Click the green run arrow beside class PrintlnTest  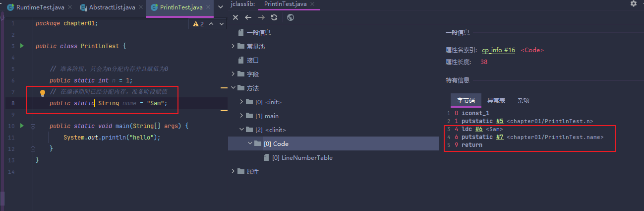(21, 46)
